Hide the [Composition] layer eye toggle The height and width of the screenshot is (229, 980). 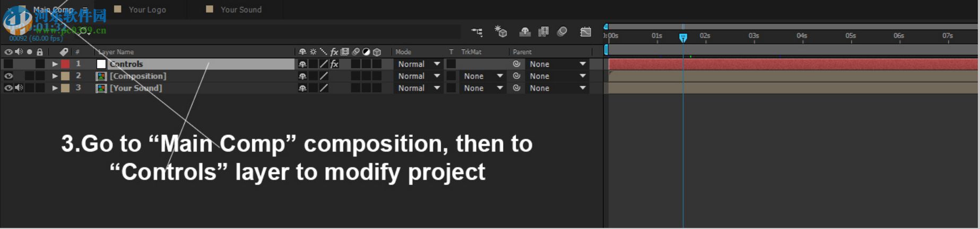click(8, 76)
